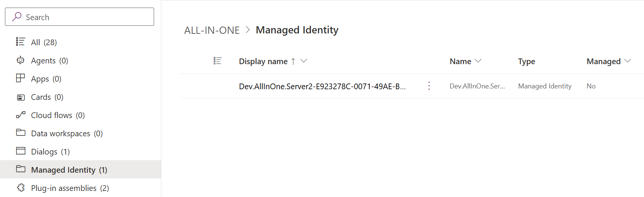Focus the Search input field
The height and width of the screenshot is (197, 644).
coord(80,17)
